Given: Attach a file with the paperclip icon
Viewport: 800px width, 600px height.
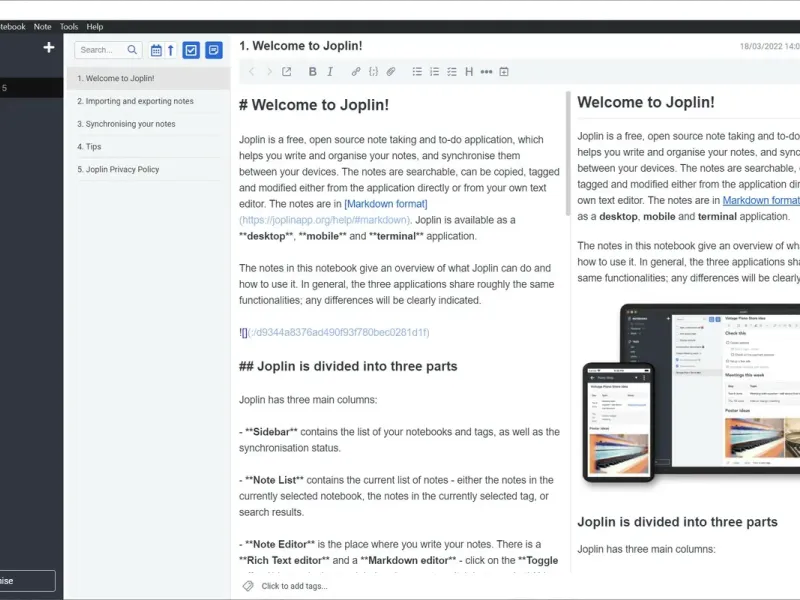Looking at the screenshot, I should pyautogui.click(x=391, y=72).
